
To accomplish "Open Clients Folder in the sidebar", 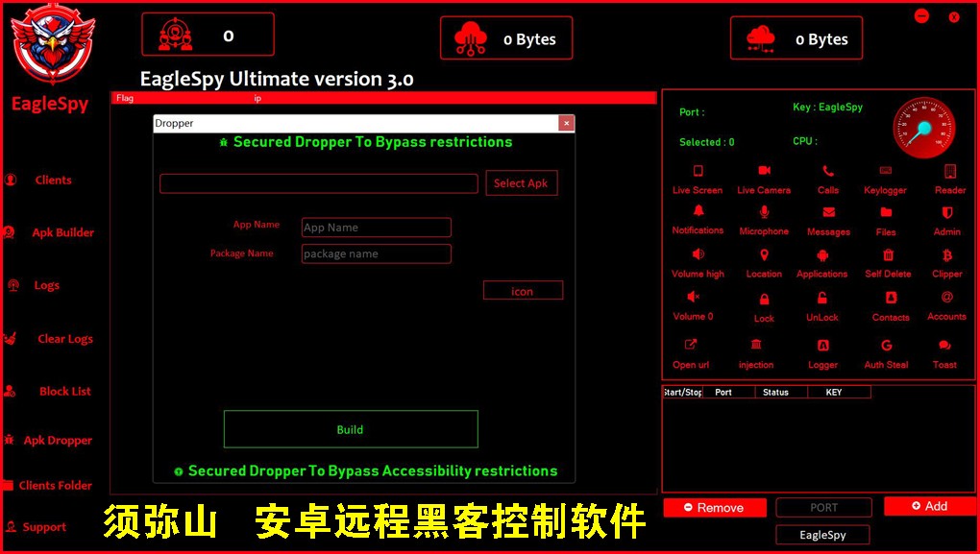I will point(55,485).
